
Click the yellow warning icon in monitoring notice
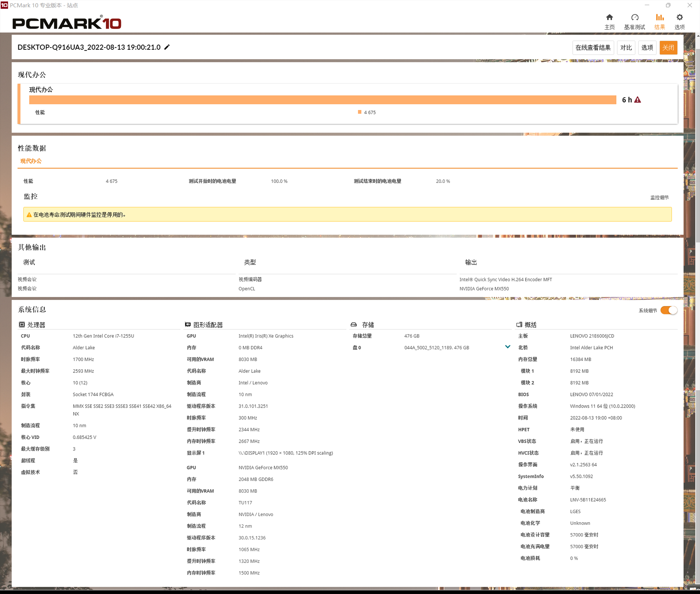29,215
